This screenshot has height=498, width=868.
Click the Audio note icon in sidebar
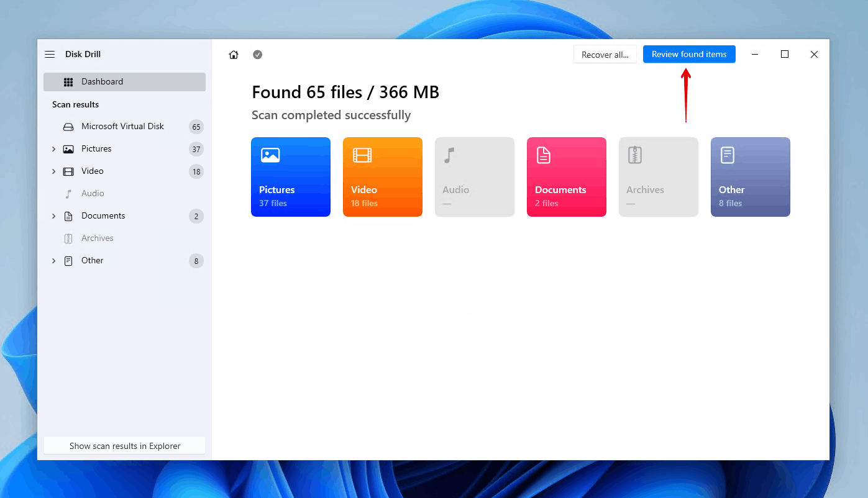click(x=68, y=194)
